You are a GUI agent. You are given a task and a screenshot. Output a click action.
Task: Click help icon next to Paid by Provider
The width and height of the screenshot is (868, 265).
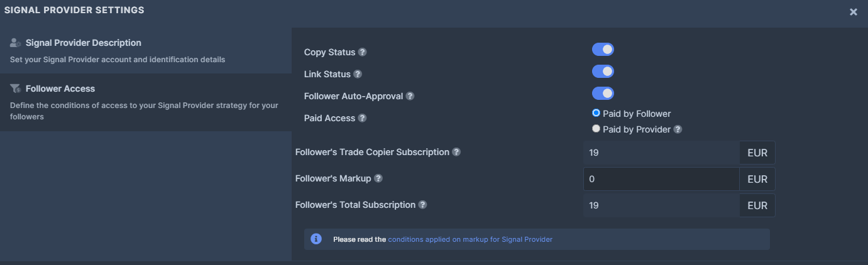coord(678,129)
